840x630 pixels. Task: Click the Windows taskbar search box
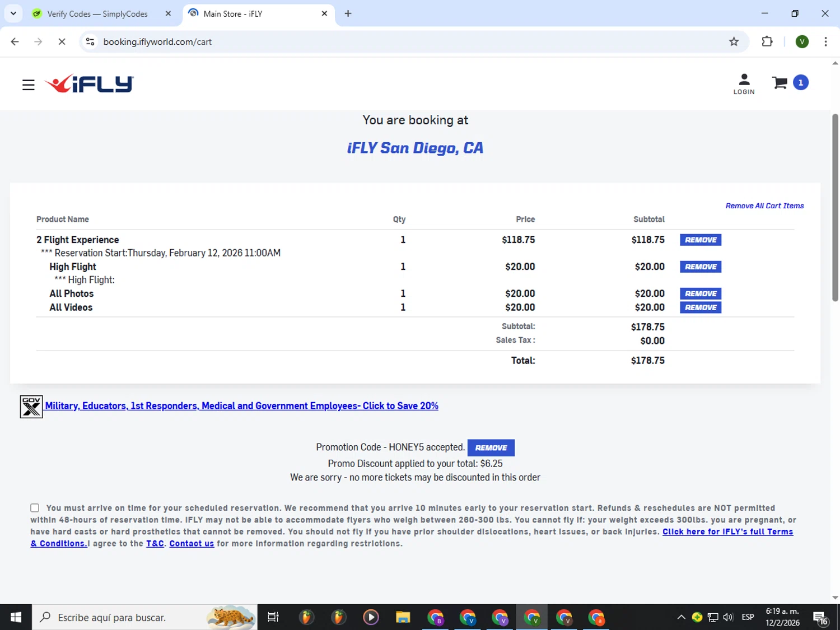coord(144,617)
